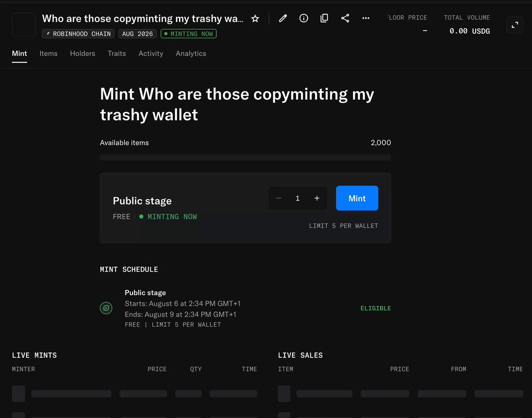Click the LIVE MINTS heading

click(x=35, y=355)
